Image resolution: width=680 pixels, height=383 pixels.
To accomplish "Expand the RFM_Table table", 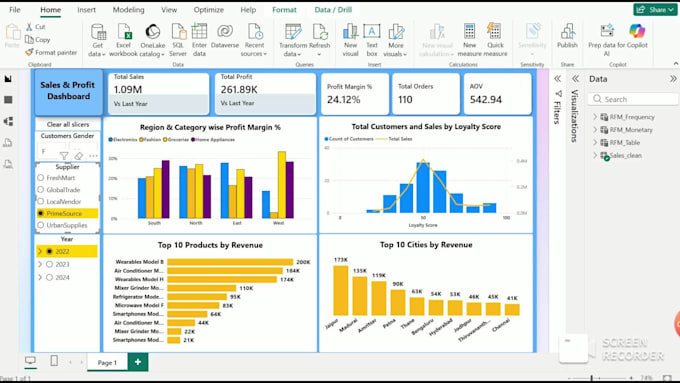I will (x=595, y=142).
